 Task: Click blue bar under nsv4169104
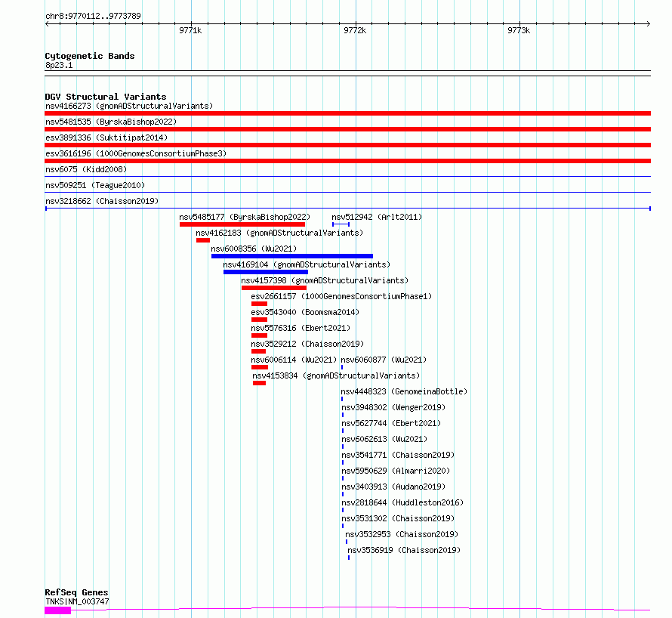pos(266,272)
